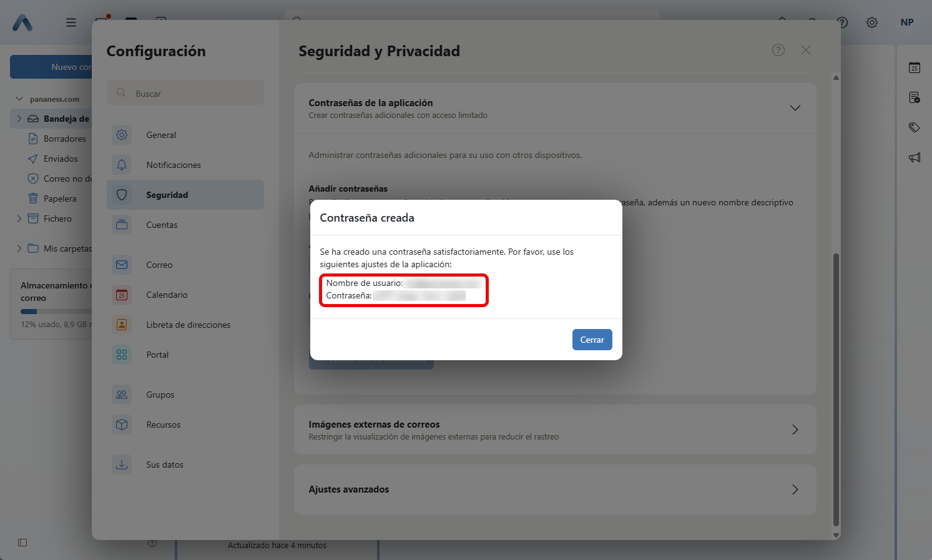Open the Recursos cube icon
Screen dimensions: 932x560
(122, 425)
